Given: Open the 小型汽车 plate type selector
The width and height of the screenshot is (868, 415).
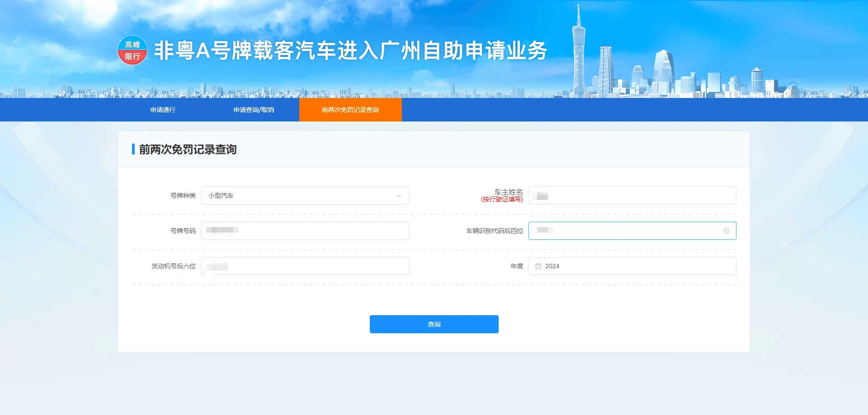Looking at the screenshot, I should pyautogui.click(x=298, y=196).
